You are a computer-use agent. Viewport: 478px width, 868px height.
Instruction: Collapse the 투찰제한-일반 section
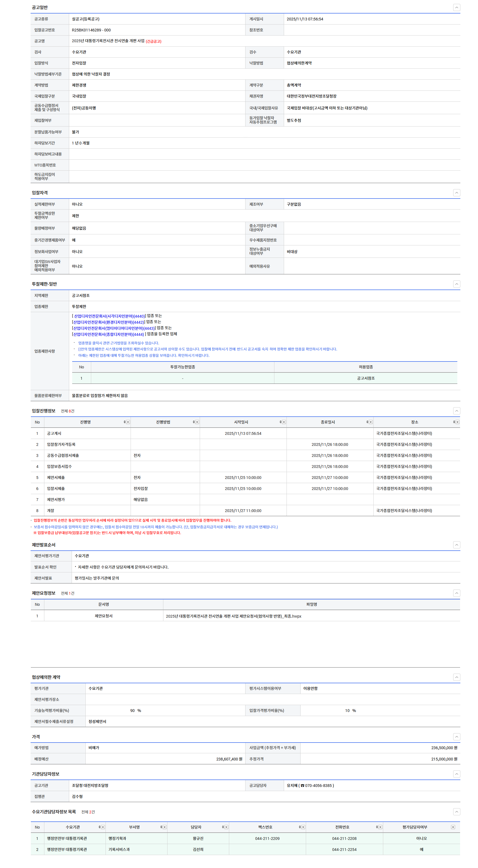[457, 284]
